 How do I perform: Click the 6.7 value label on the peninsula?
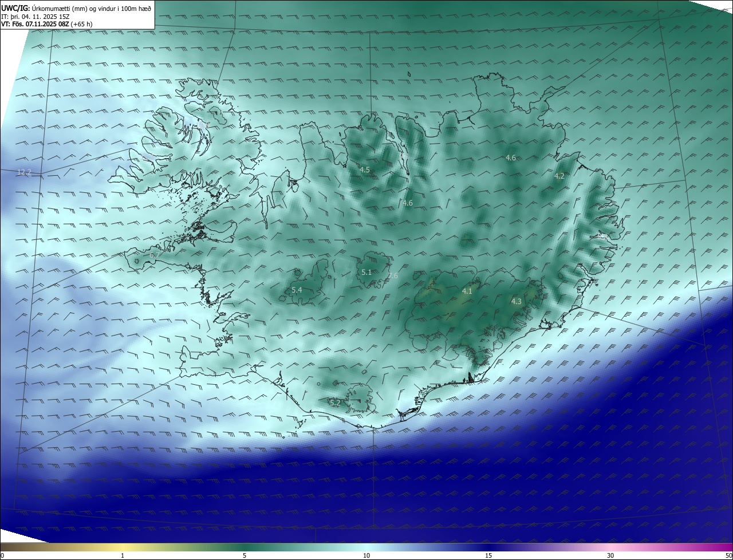coord(154,255)
